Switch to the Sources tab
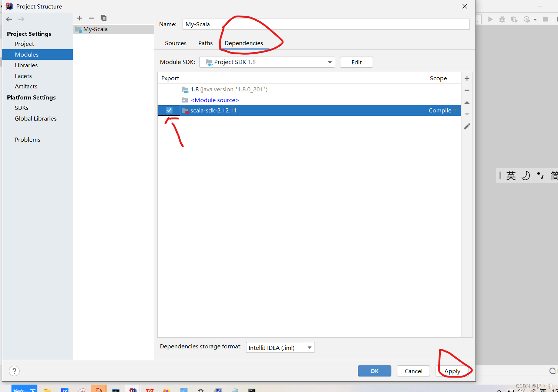This screenshot has height=392, width=558. pos(176,43)
